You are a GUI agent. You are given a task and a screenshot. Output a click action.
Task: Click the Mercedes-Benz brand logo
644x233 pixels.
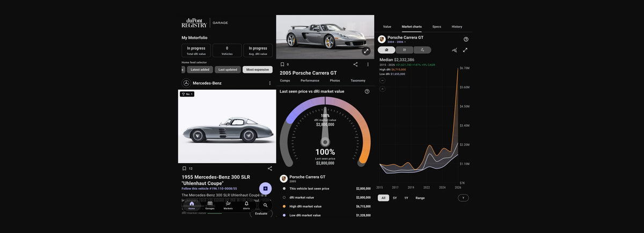point(186,83)
